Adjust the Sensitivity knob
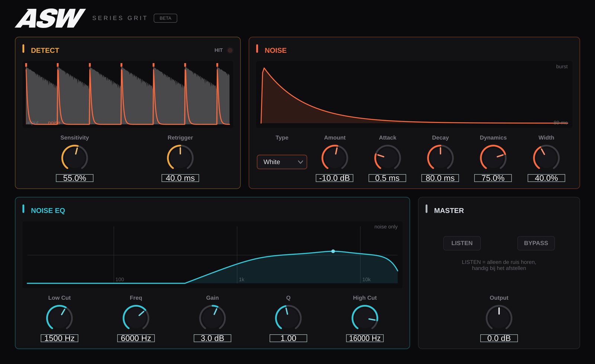Viewport: 595px width, 364px height. (74, 158)
